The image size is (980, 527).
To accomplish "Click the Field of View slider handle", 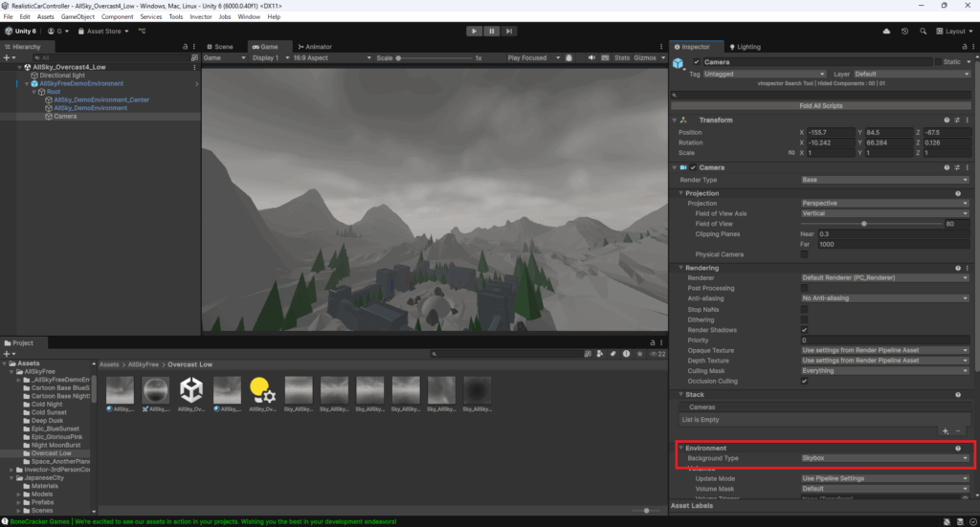I will pos(864,224).
